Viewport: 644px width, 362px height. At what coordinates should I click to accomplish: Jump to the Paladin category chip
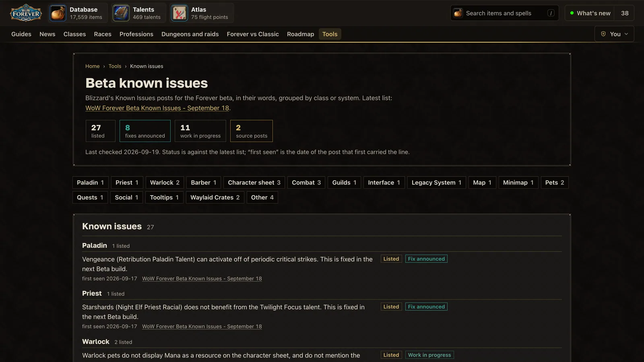90,183
